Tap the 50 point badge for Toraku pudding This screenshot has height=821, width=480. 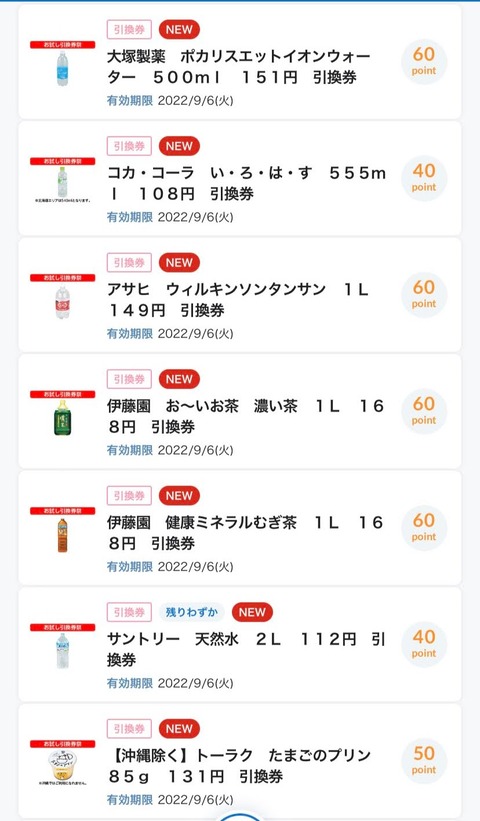tap(423, 760)
